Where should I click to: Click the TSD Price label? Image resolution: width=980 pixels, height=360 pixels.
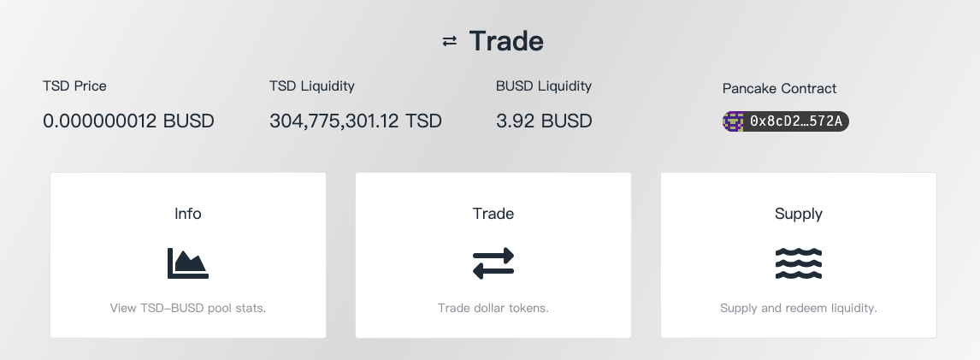tap(74, 86)
